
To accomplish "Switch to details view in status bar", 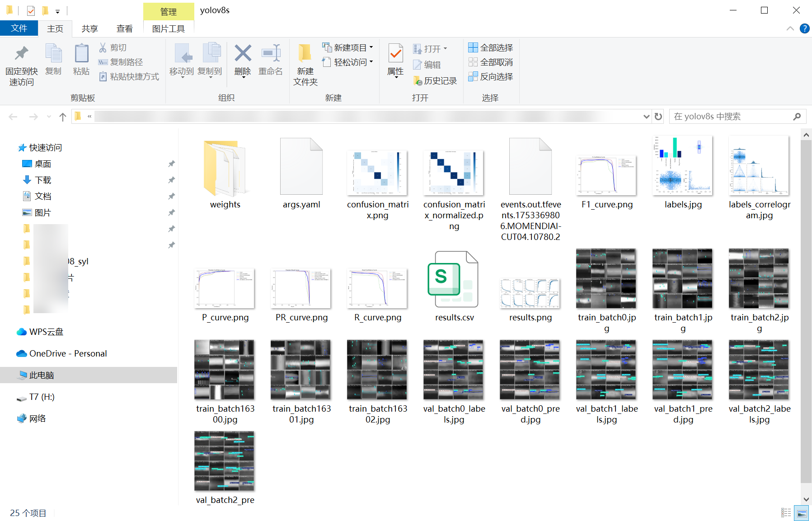I will point(786,513).
